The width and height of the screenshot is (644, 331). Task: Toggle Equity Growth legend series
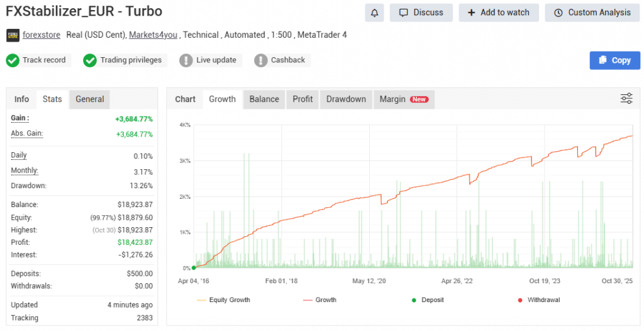[x=223, y=300]
